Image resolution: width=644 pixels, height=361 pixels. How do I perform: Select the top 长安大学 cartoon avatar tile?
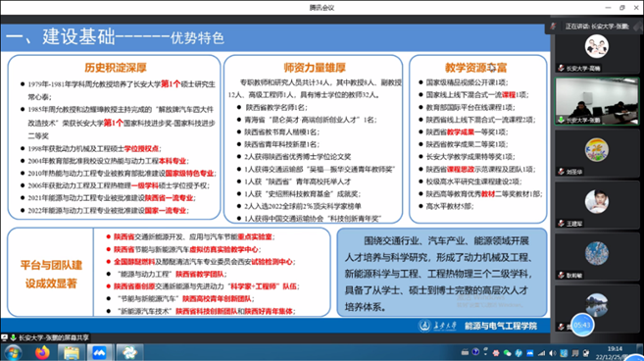point(597,49)
